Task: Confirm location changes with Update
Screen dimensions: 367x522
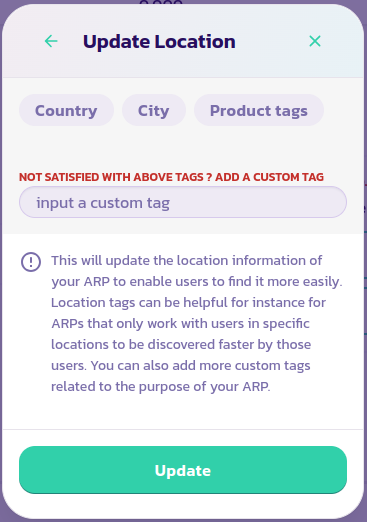Action: click(183, 470)
